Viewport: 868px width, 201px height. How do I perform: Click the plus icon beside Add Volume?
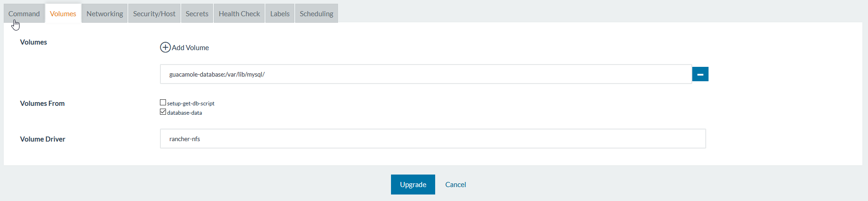[x=165, y=47]
